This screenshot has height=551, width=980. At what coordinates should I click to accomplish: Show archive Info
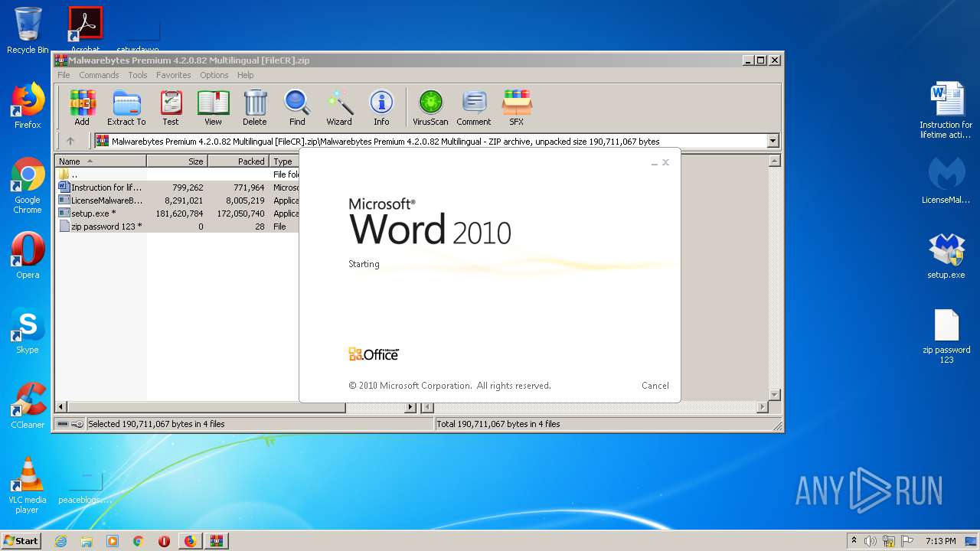(x=381, y=107)
